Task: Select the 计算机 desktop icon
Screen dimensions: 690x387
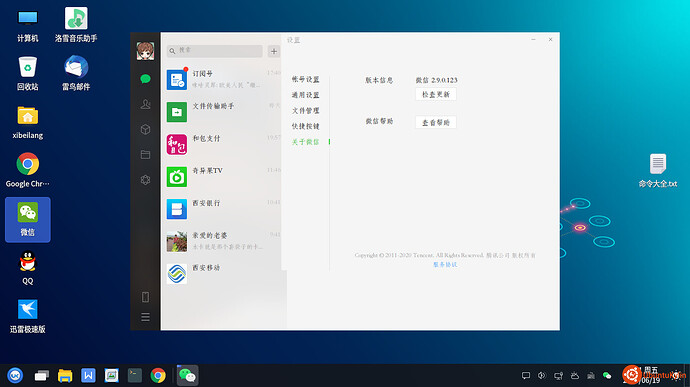Action: [28, 26]
